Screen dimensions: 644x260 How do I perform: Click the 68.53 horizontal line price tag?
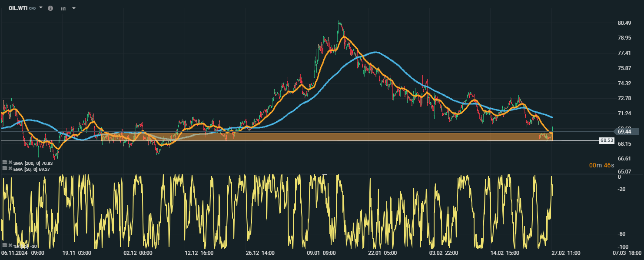click(x=607, y=140)
